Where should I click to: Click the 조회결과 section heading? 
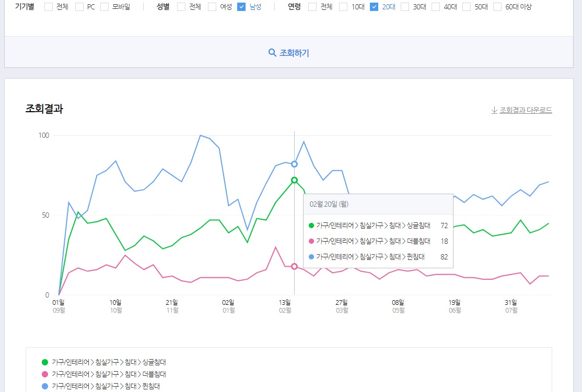[x=44, y=109]
